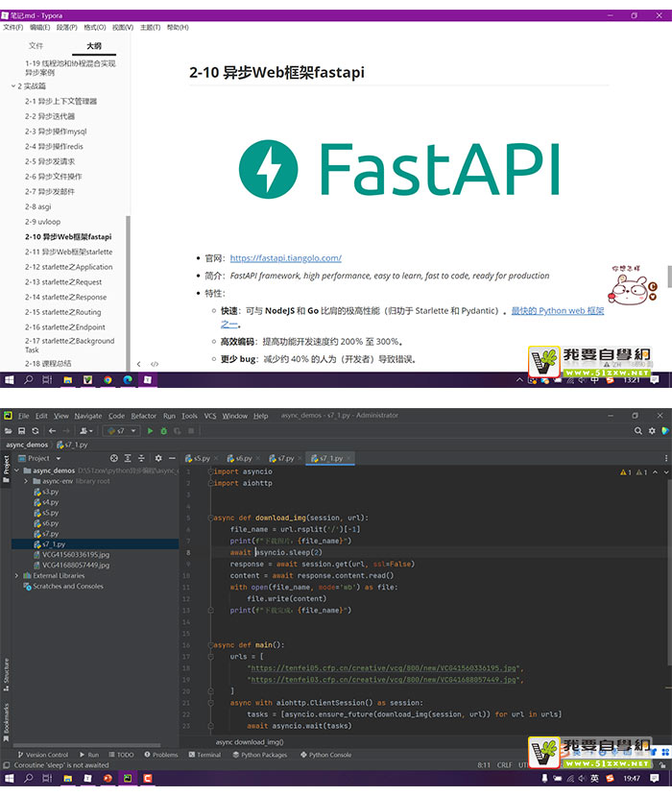Go to 2-8 asgi outline entry

coord(38,207)
